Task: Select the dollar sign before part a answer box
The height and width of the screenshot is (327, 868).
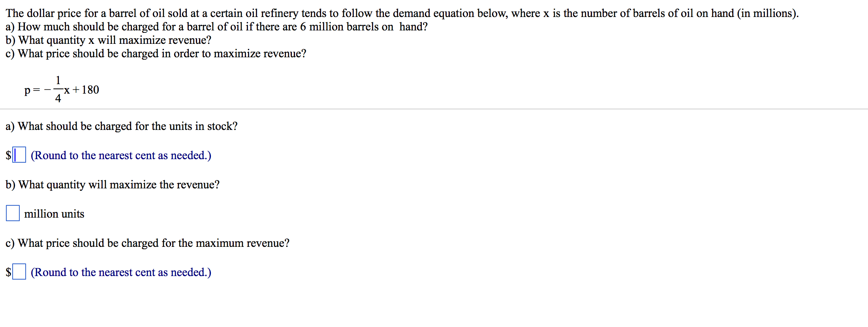Action: (x=8, y=155)
